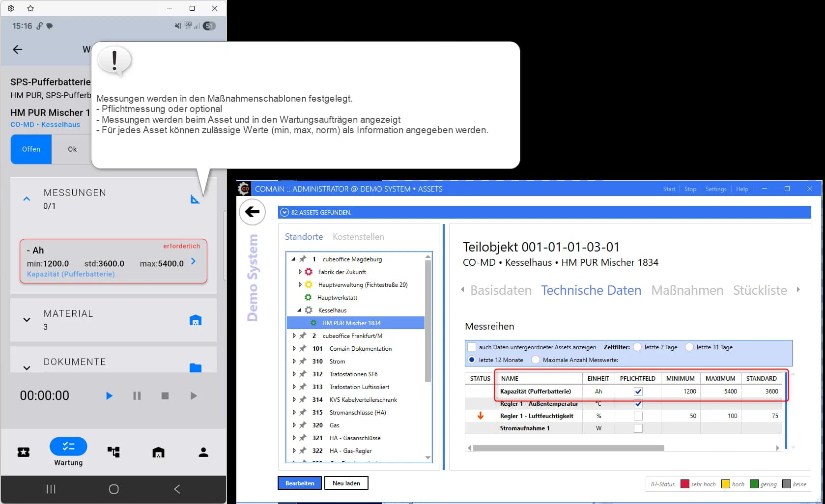Expand the tree node '310 Strom'
This screenshot has width=825, height=504.
click(294, 361)
